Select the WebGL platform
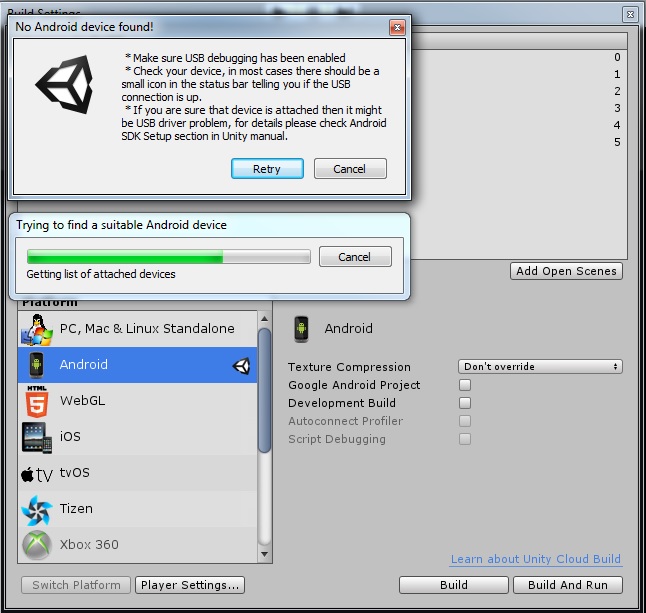 point(138,401)
